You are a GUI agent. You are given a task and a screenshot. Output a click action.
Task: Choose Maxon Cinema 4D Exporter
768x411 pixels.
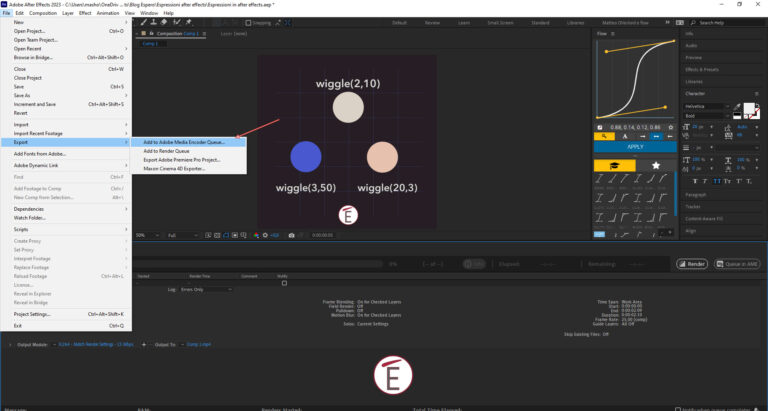coord(189,169)
